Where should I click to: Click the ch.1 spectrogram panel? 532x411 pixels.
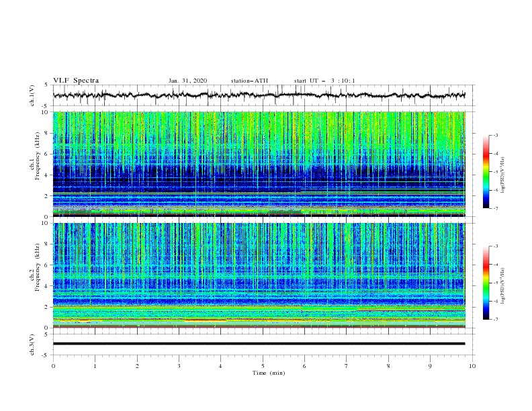point(259,164)
